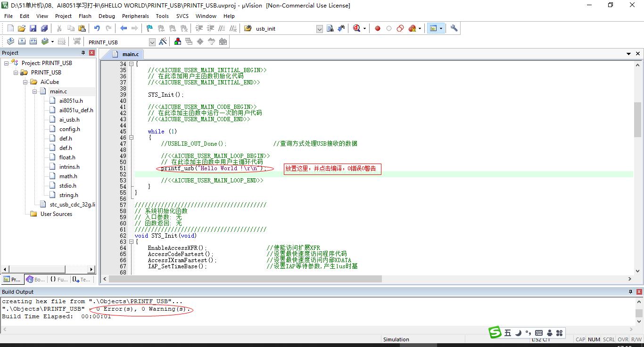Select stdio.h in the project tree

point(67,186)
